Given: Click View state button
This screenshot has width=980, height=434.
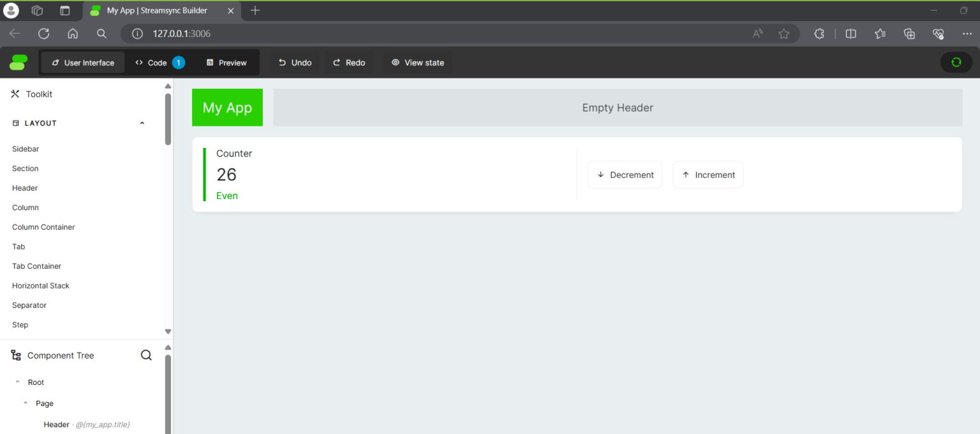Looking at the screenshot, I should pos(418,63).
